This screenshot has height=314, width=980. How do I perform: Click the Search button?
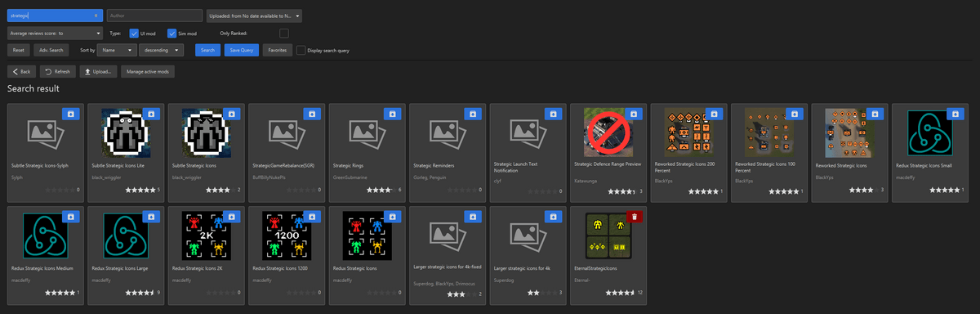pyautogui.click(x=207, y=50)
